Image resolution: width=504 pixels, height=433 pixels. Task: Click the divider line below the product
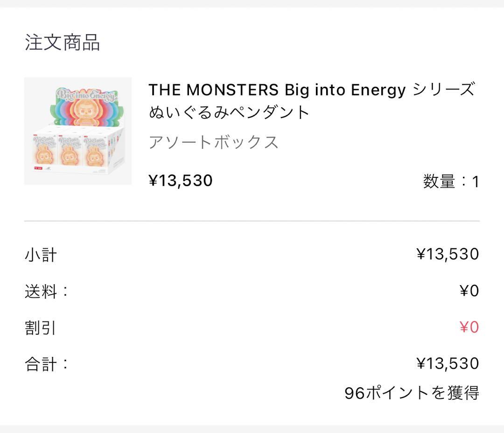click(x=252, y=221)
